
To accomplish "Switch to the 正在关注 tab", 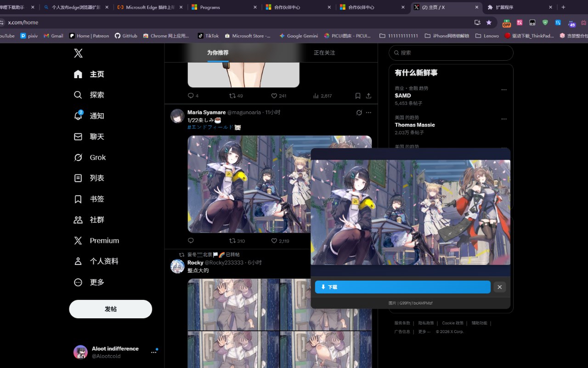I will coord(324,53).
